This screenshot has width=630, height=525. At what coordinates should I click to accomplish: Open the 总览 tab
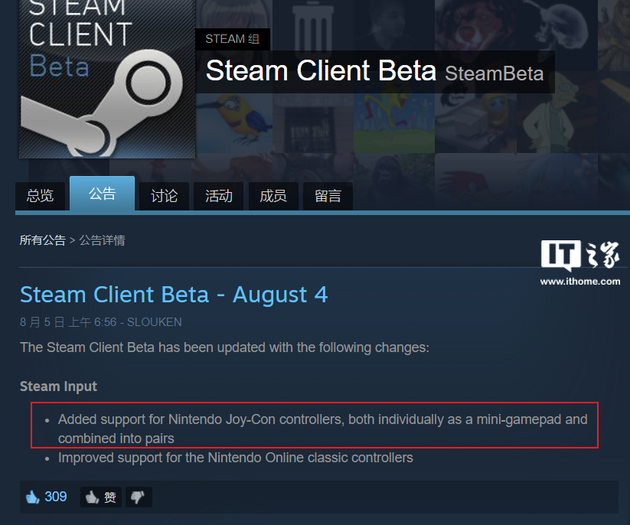click(x=40, y=196)
